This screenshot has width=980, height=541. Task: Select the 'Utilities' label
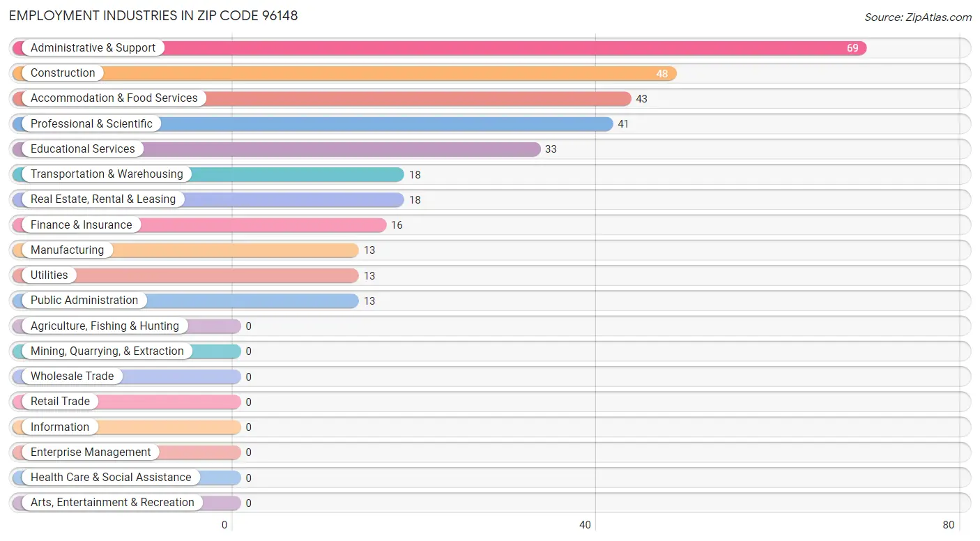point(49,275)
